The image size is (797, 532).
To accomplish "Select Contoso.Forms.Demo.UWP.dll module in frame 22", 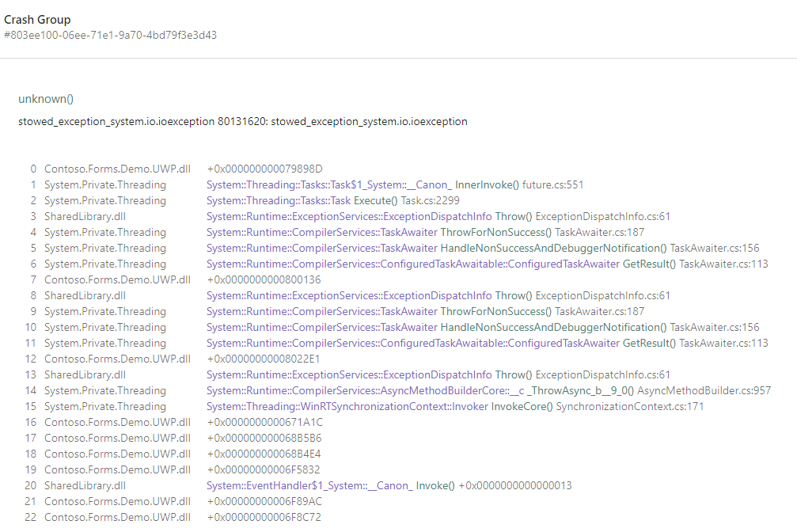I will point(117,517).
